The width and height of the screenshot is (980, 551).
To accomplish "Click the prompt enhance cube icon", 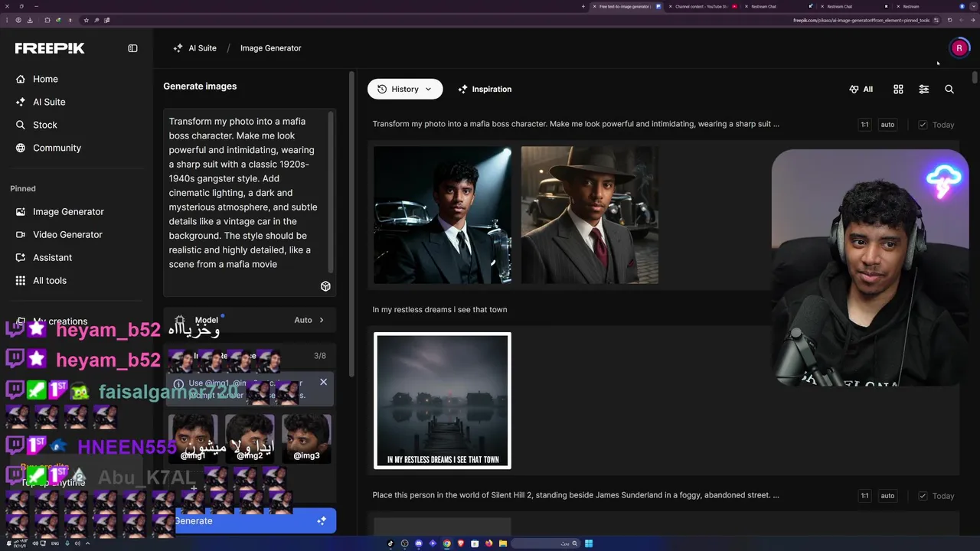I will click(325, 286).
